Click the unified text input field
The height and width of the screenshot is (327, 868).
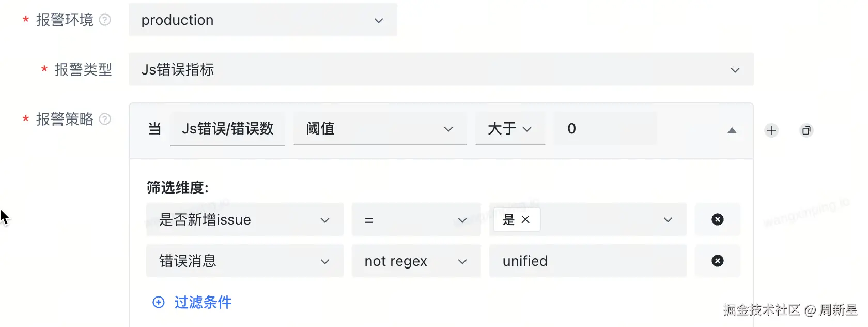click(587, 261)
